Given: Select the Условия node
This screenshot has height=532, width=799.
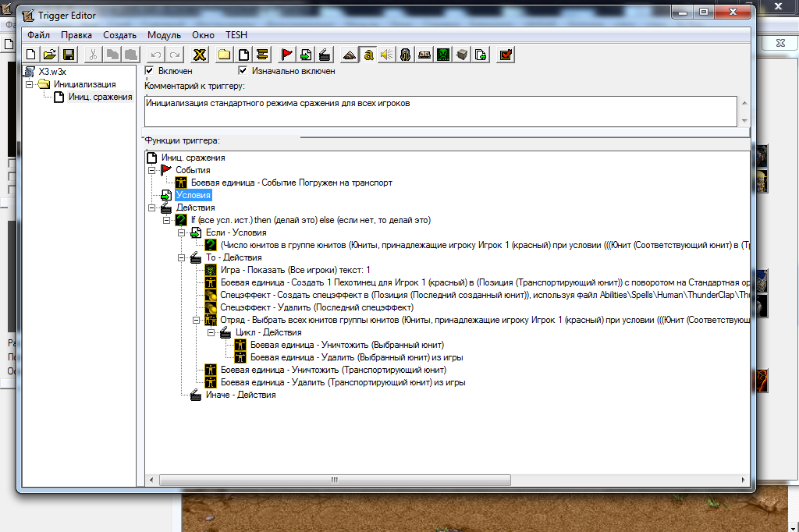Looking at the screenshot, I should coord(194,195).
